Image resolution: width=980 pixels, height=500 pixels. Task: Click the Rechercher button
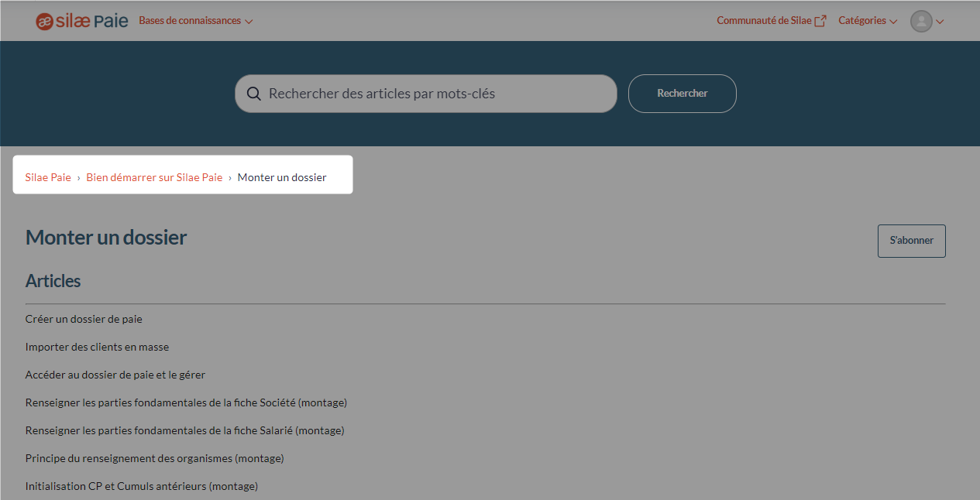pos(682,93)
